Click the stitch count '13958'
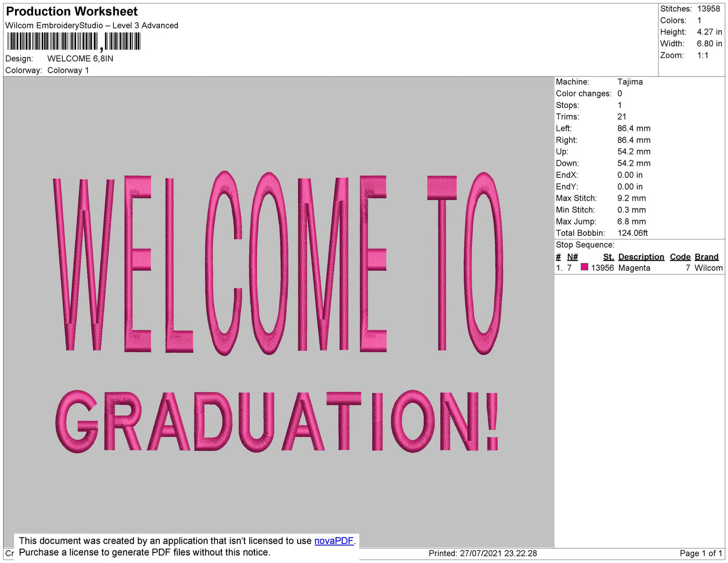Image resolution: width=728 pixels, height=563 pixels. click(708, 9)
